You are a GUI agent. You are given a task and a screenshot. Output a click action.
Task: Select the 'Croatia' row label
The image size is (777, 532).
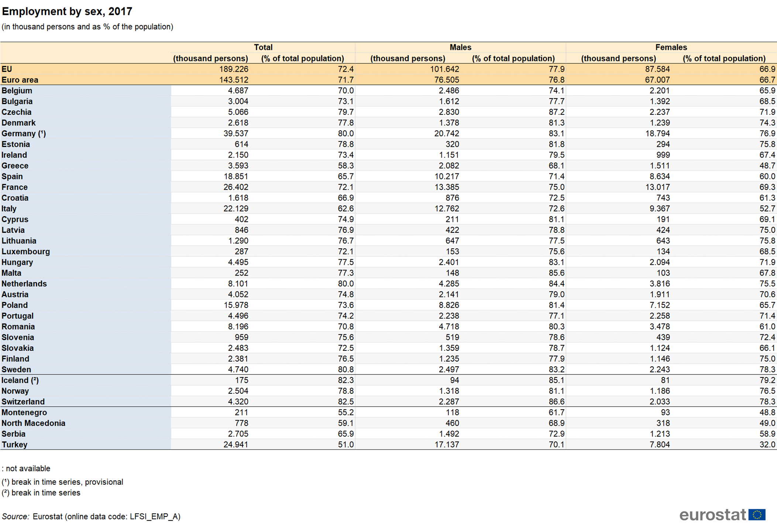(15, 197)
